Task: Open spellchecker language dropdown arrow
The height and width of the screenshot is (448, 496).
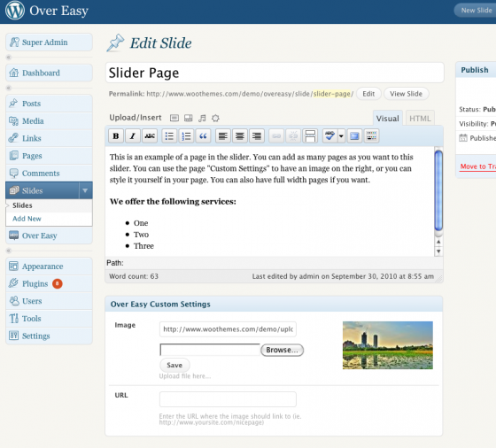Action: (x=341, y=136)
